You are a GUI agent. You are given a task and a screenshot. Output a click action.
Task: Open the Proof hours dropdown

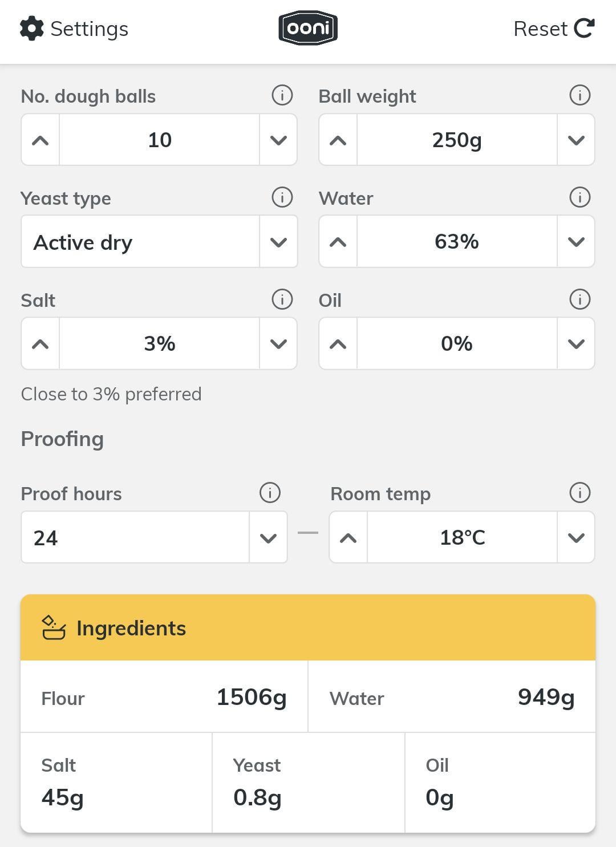[268, 538]
